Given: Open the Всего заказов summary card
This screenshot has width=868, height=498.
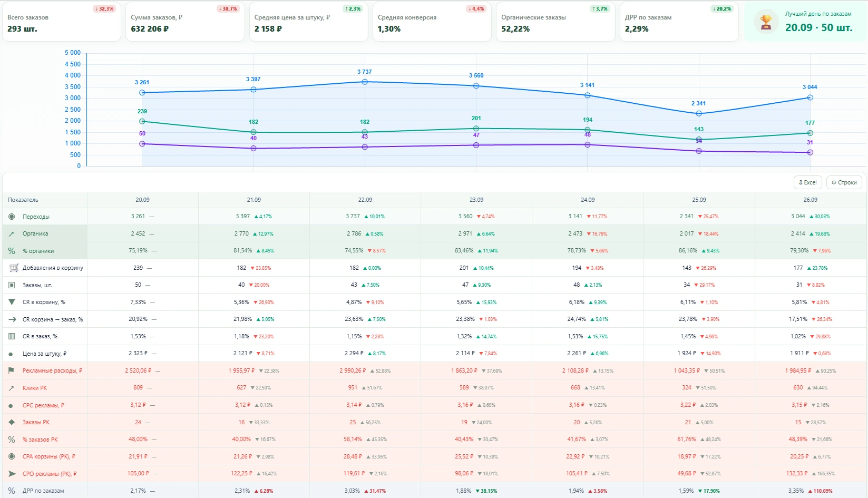Looking at the screenshot, I should coord(62,22).
